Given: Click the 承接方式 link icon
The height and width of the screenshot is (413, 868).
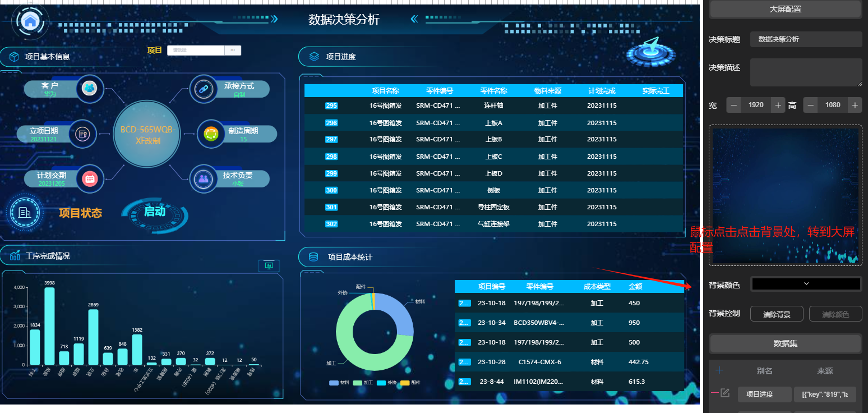Looking at the screenshot, I should tap(203, 89).
